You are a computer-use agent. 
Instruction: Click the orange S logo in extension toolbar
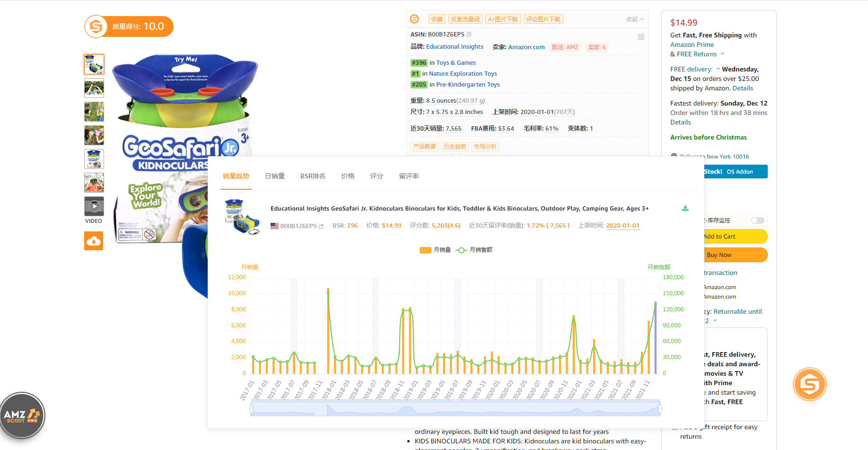click(x=414, y=19)
